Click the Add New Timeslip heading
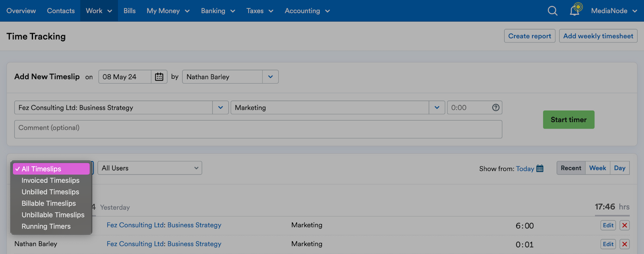Viewport: 644px width, 254px height. pyautogui.click(x=47, y=76)
